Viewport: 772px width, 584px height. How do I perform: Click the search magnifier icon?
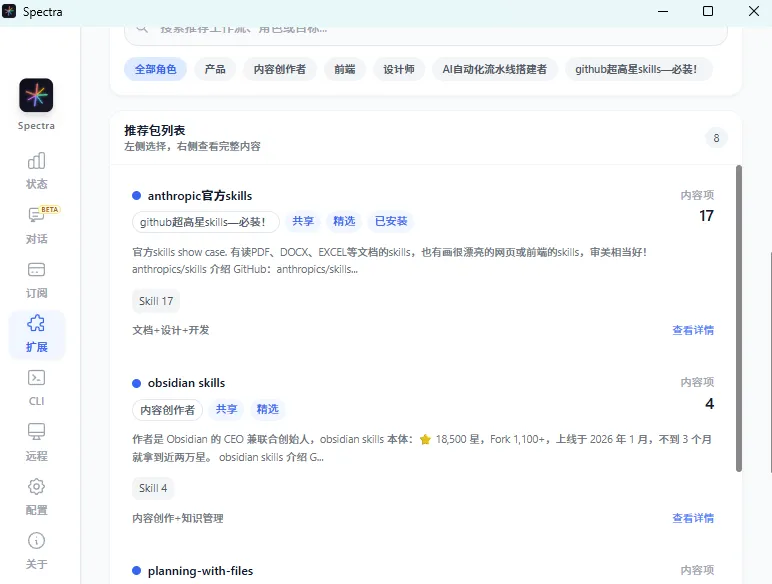click(142, 29)
